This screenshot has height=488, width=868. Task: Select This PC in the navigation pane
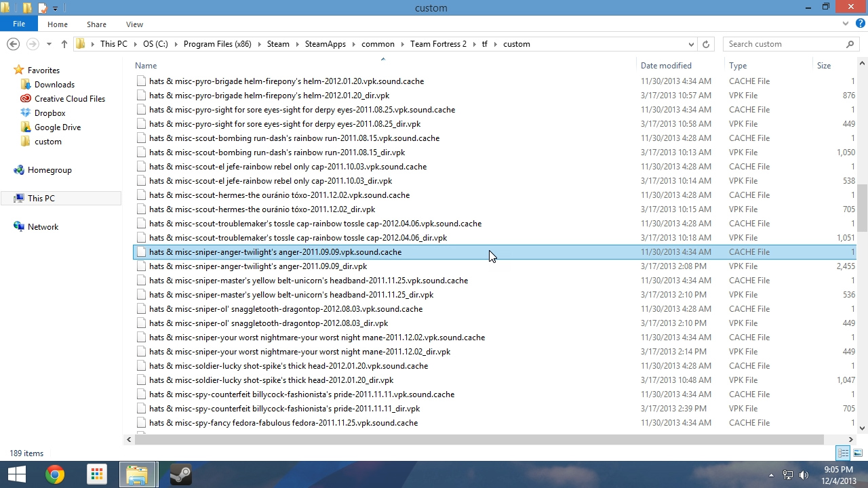(41, 199)
